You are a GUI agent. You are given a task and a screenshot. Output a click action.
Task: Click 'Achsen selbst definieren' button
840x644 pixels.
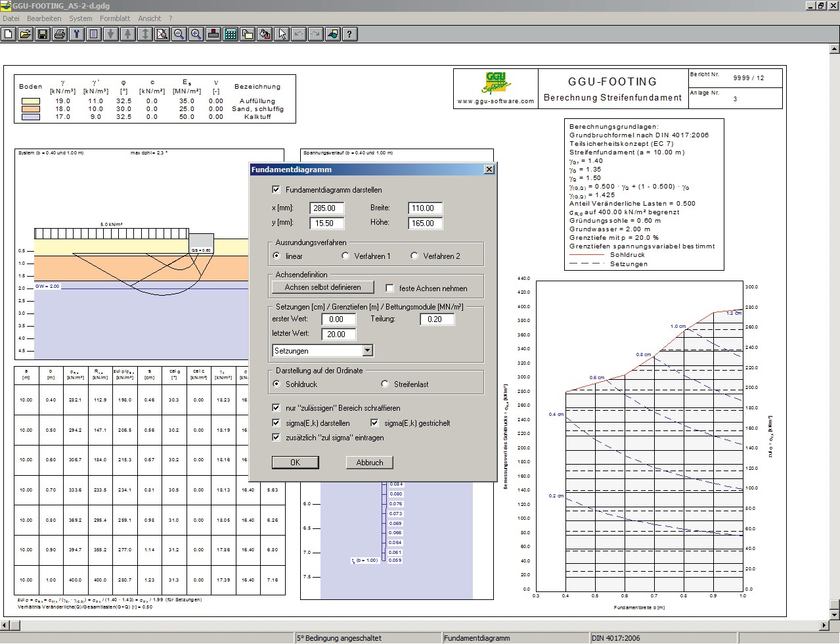[x=322, y=287]
